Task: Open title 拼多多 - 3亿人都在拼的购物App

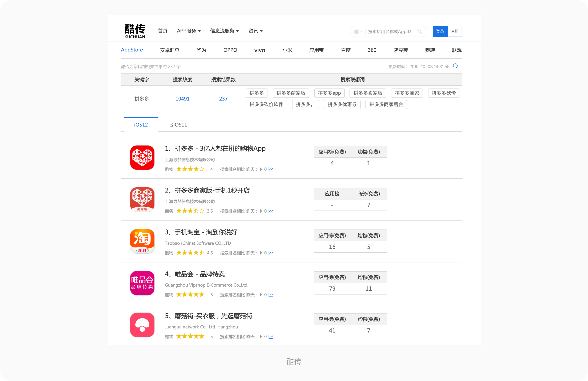Action: tap(215, 148)
